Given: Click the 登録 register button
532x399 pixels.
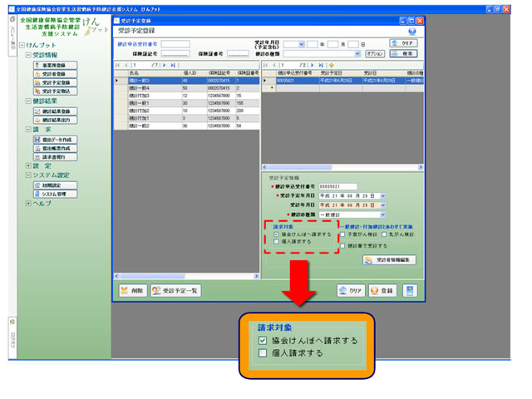Looking at the screenshot, I should (381, 291).
